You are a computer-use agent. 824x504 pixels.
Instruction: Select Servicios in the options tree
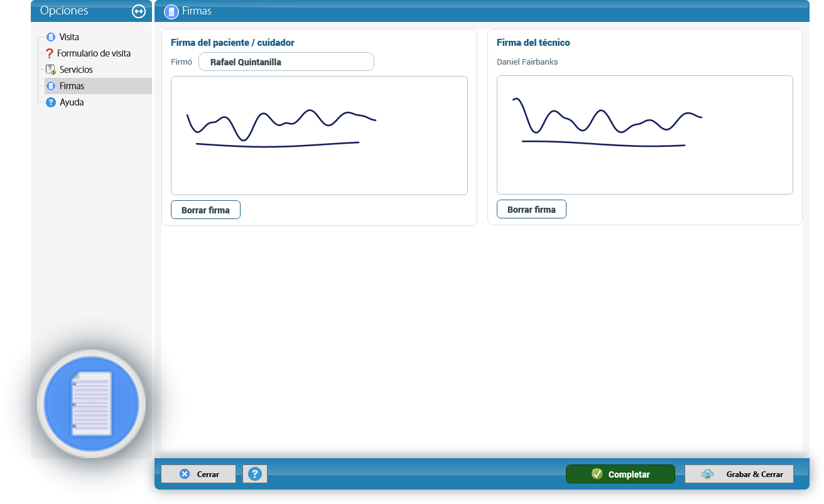click(x=76, y=70)
